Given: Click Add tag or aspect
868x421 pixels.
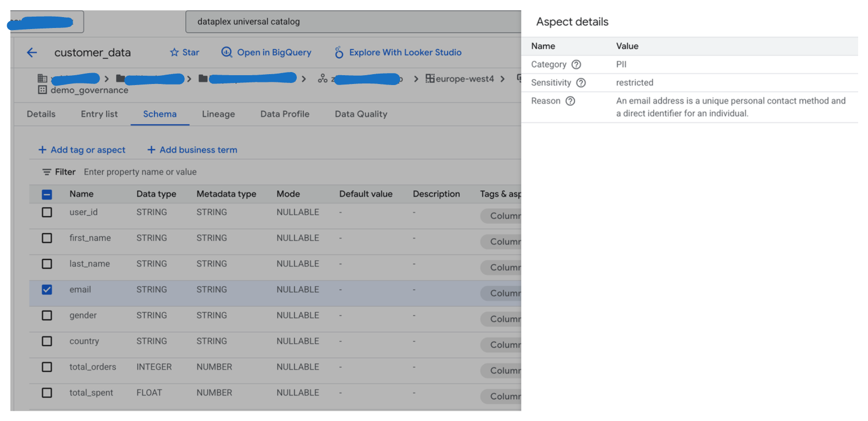Looking at the screenshot, I should 82,150.
